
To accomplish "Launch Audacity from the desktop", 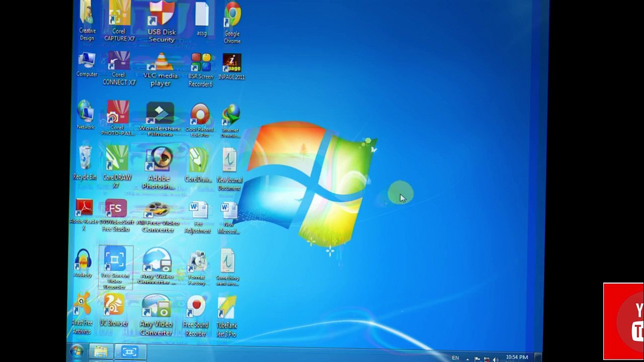I will 83,263.
